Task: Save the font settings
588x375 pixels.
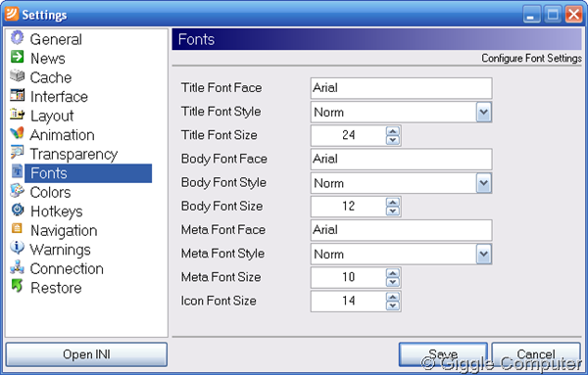Action: [443, 354]
